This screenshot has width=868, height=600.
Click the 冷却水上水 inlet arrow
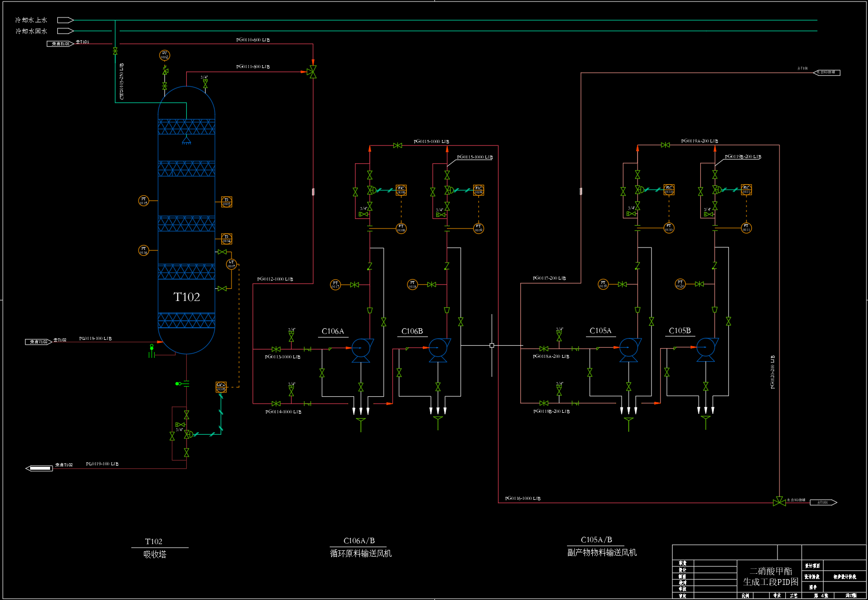pos(65,20)
